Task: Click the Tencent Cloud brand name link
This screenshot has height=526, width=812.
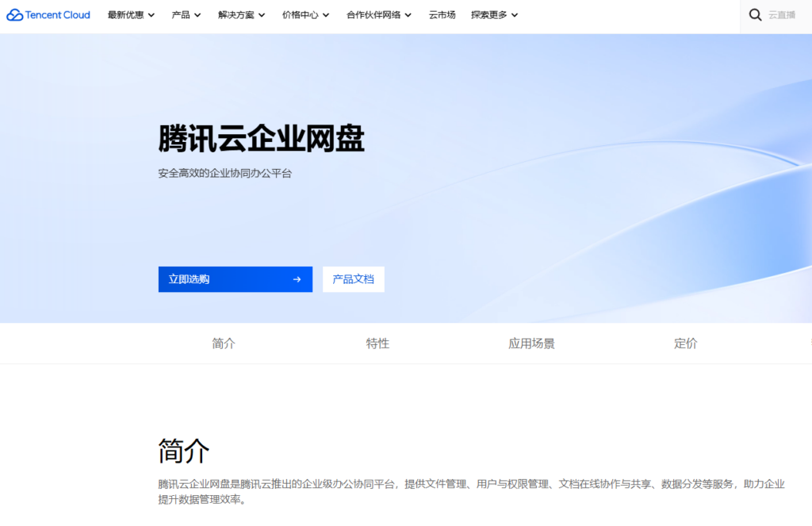Action: [56, 14]
